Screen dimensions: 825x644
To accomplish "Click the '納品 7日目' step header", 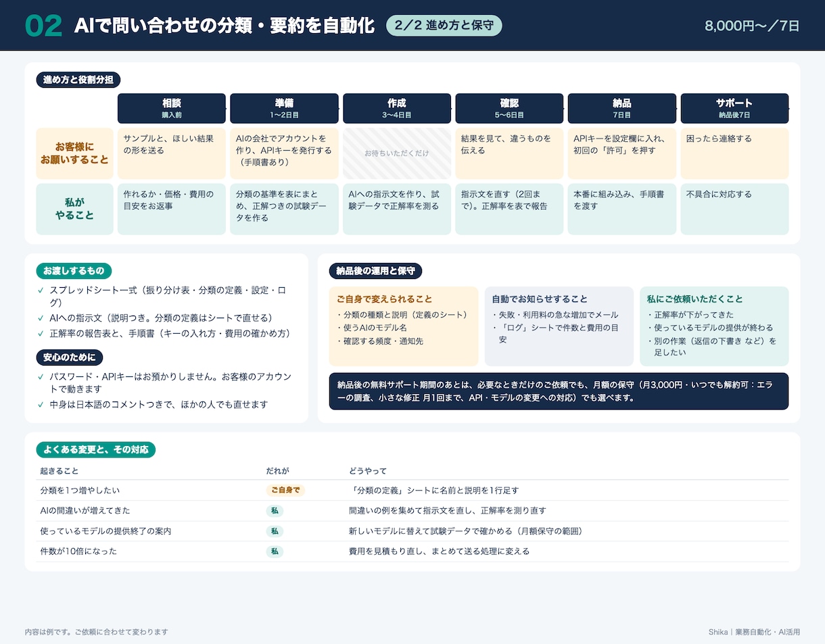I will coord(622,108).
